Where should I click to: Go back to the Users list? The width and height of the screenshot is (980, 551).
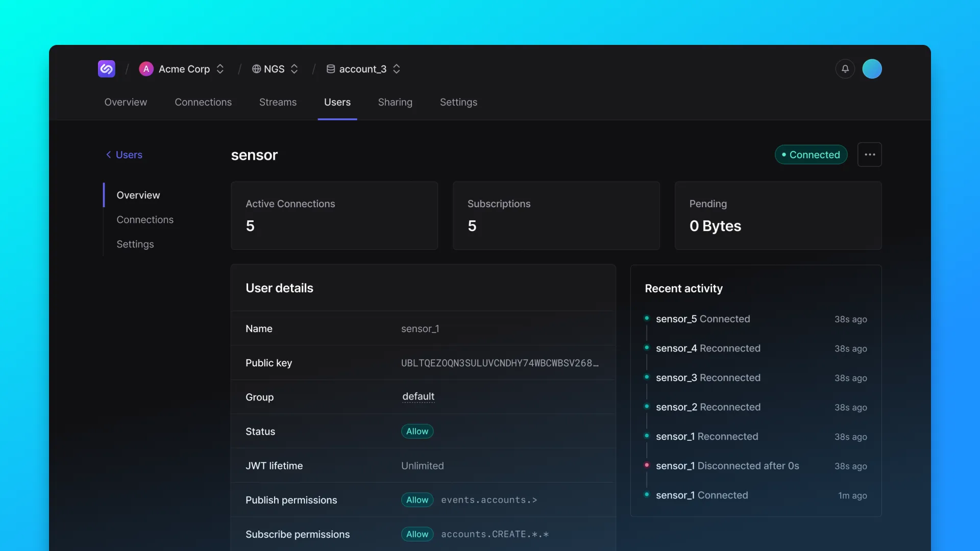pyautogui.click(x=124, y=155)
